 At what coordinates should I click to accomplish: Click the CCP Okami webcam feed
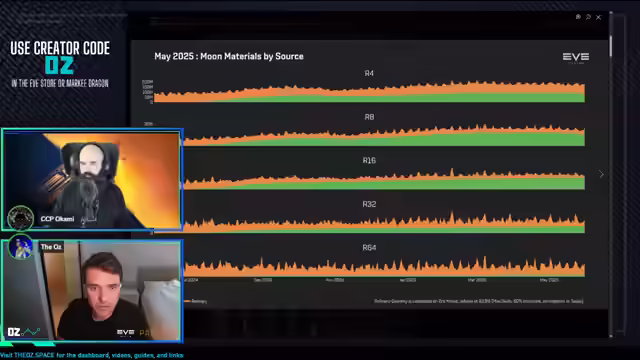point(92,180)
